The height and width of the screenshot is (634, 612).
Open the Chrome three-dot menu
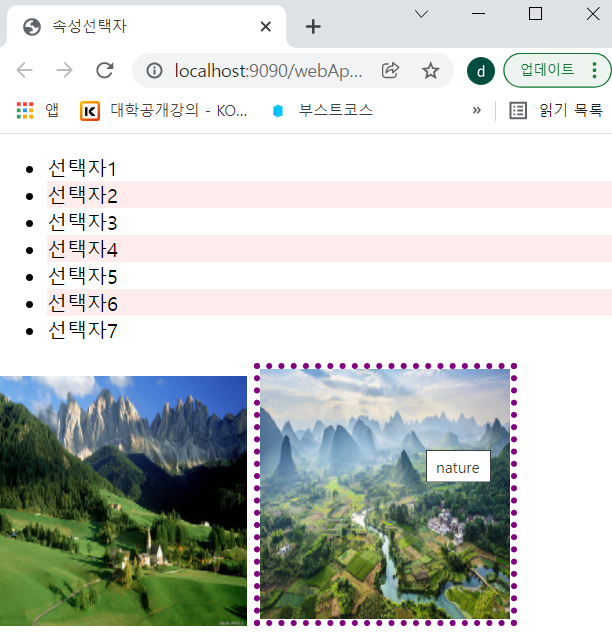[594, 70]
